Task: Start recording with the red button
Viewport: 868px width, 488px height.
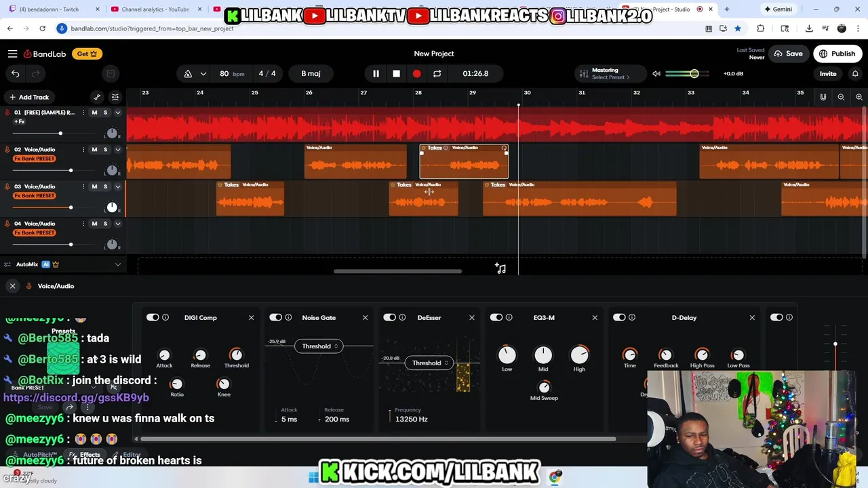Action: point(416,73)
